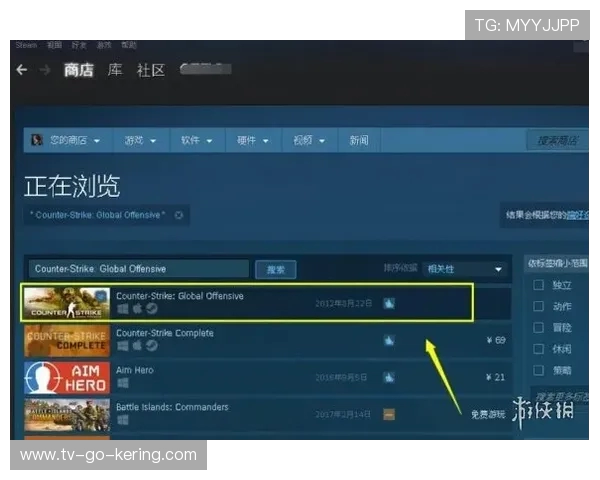Click the preferences link in 结果会根据您的 notice
The width and height of the screenshot is (600, 480).
pyautogui.click(x=577, y=215)
